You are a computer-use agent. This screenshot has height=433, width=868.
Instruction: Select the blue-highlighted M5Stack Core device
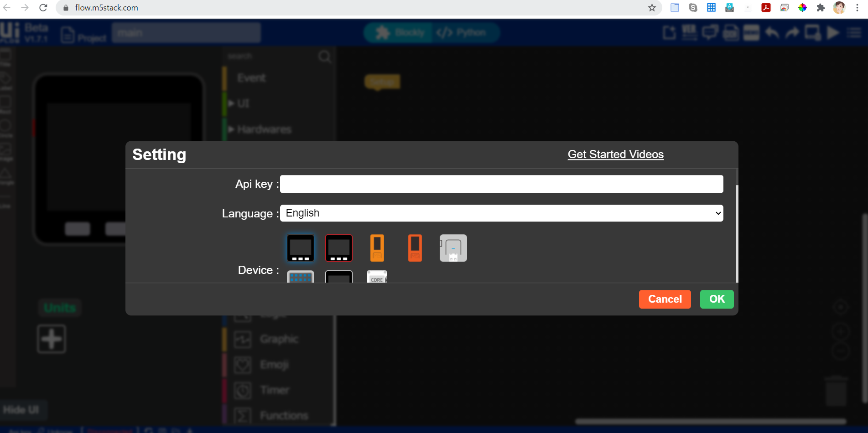pos(300,248)
